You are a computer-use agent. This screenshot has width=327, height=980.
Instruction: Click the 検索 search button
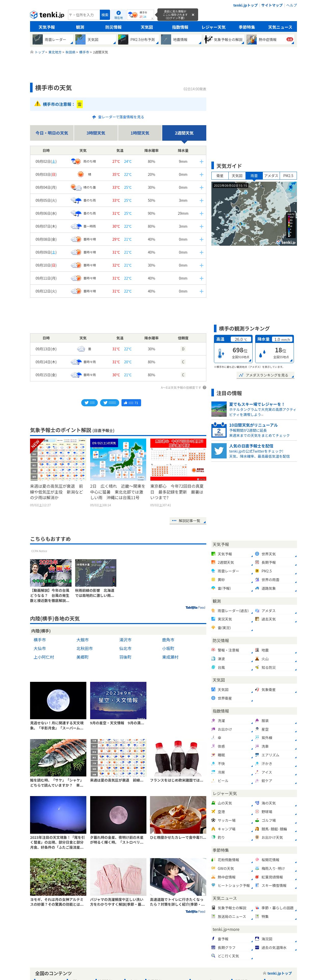(x=105, y=15)
